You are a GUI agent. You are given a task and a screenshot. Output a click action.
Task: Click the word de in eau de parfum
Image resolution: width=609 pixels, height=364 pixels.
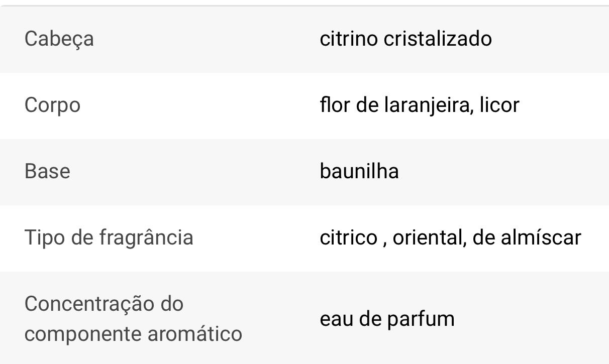[369, 319]
